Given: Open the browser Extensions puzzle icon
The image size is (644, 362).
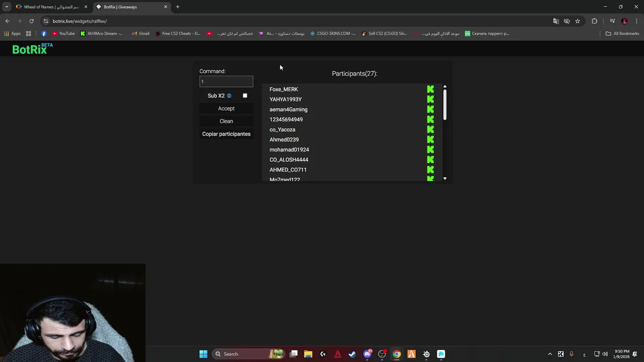Looking at the screenshot, I should point(595,21).
